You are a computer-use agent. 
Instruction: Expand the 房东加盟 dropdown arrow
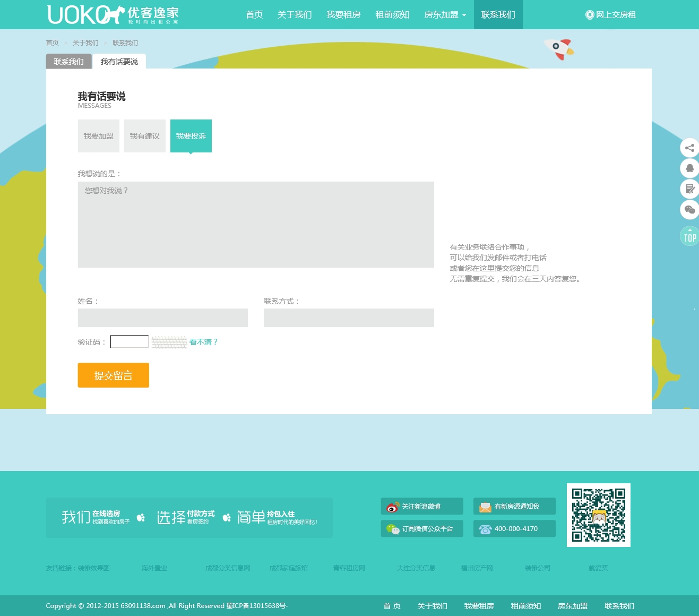[464, 15]
